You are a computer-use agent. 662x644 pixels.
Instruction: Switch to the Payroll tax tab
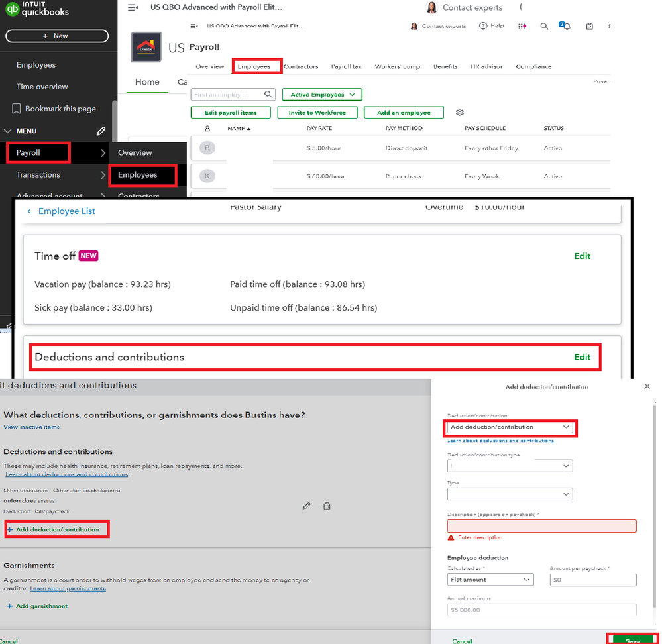(x=346, y=66)
